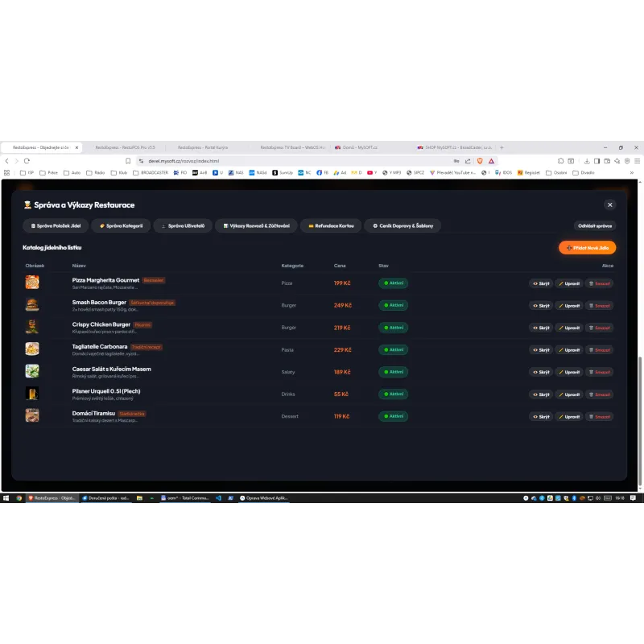
Task: Open the Refundace Kartou tab
Action: 331,225
